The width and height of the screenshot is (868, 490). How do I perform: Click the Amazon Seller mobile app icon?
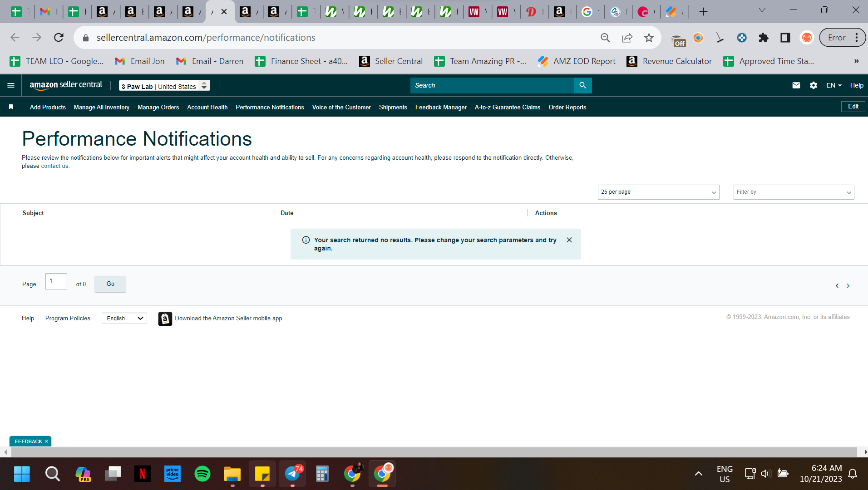[x=165, y=318]
